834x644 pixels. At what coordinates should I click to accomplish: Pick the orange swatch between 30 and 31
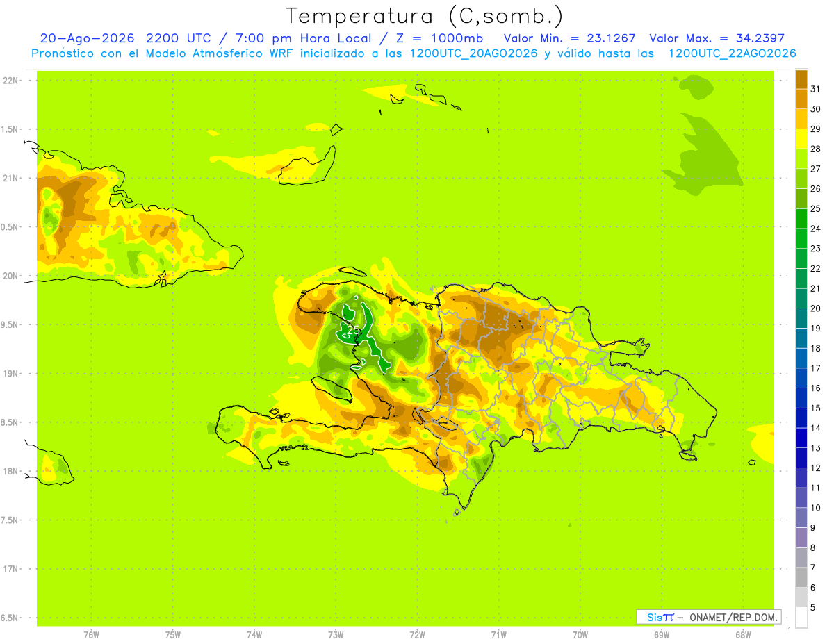point(801,99)
